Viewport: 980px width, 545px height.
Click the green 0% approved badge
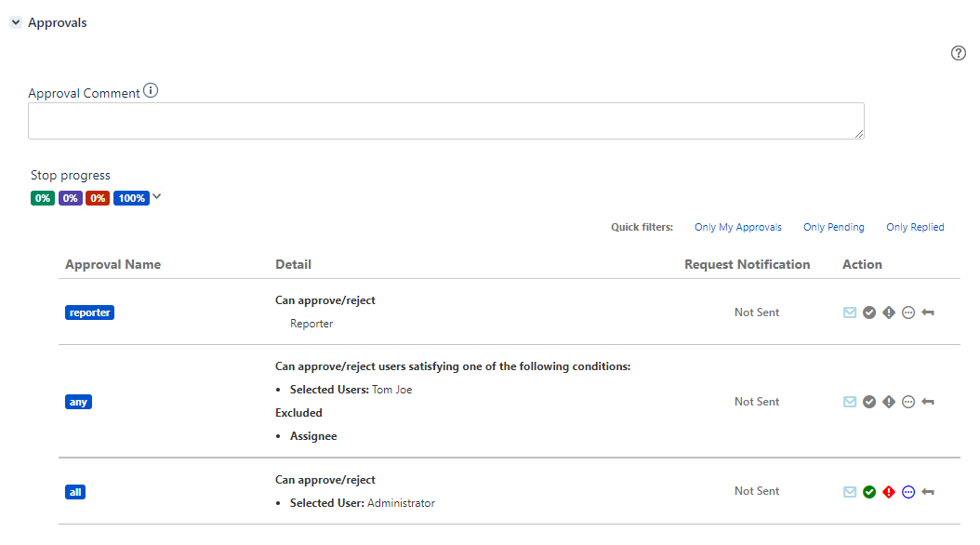(43, 198)
